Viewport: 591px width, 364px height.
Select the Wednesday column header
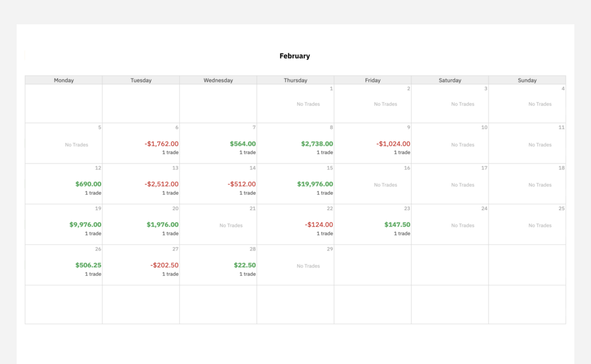pyautogui.click(x=218, y=80)
